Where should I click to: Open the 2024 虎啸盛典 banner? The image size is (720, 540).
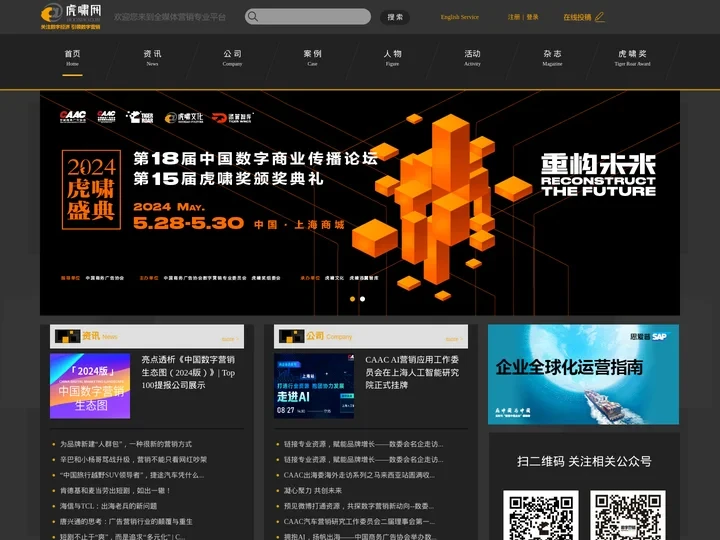coord(360,203)
